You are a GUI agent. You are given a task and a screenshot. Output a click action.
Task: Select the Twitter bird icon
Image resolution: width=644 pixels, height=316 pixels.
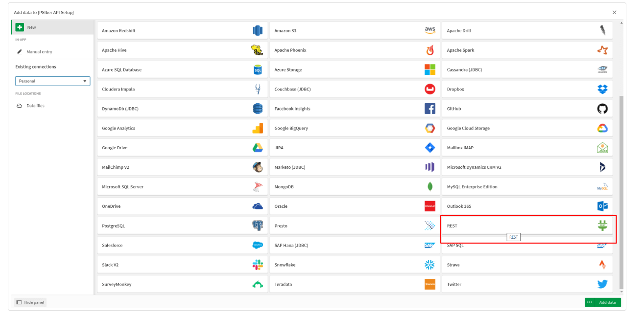(602, 284)
